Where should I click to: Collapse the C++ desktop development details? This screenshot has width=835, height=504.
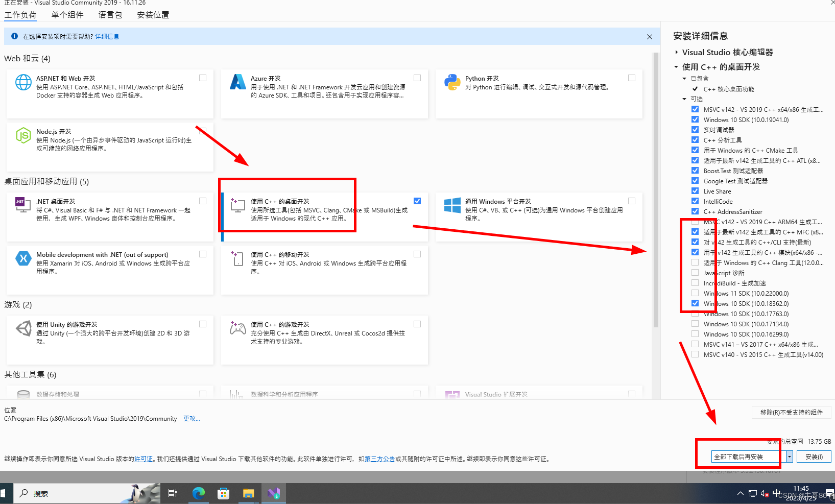pyautogui.click(x=676, y=67)
